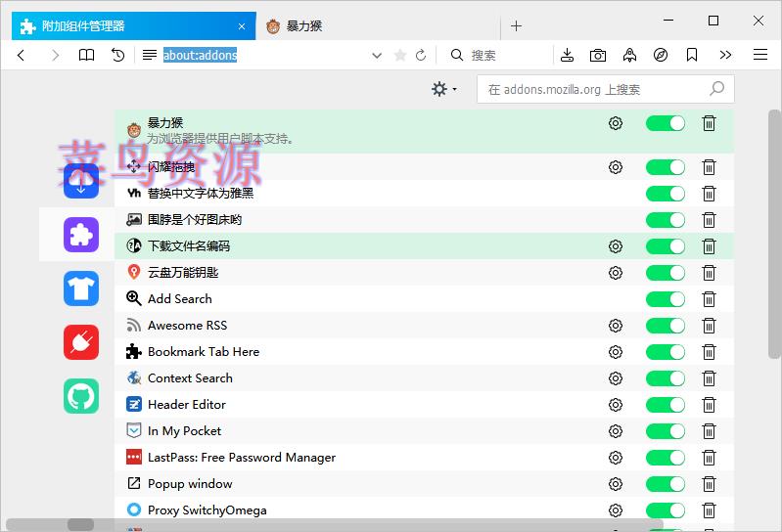Open options gear for 闪耀拖拽
782x532 pixels.
click(x=616, y=167)
